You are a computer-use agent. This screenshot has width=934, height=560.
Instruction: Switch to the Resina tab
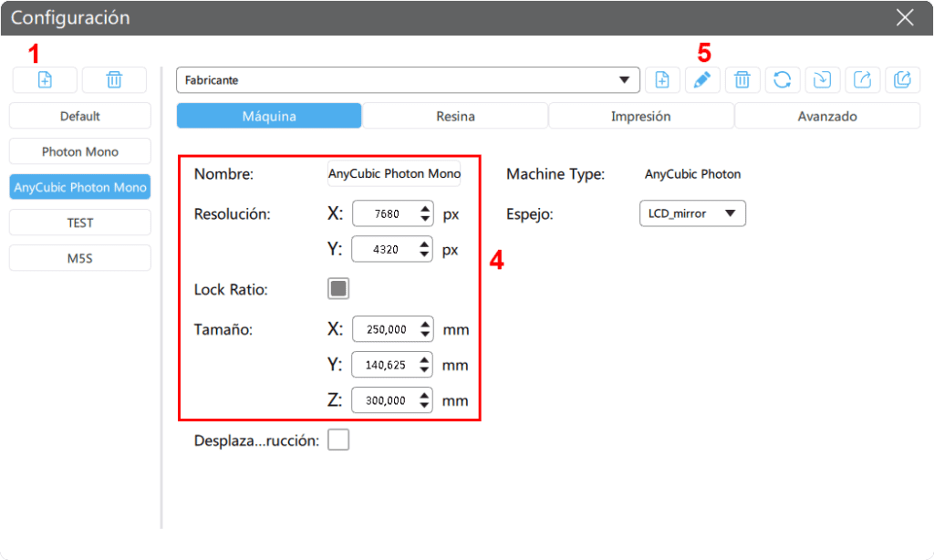(x=455, y=116)
